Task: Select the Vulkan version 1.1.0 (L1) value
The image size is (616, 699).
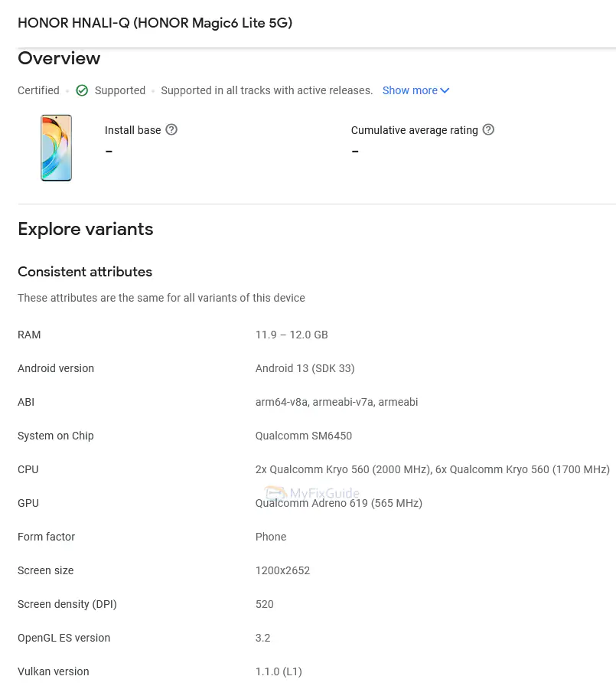Action: pyautogui.click(x=279, y=671)
